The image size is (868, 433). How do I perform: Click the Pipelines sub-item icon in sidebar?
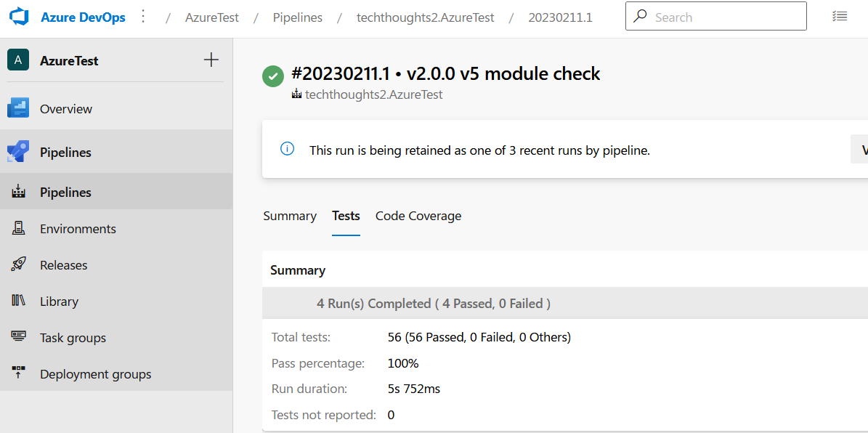coord(19,192)
